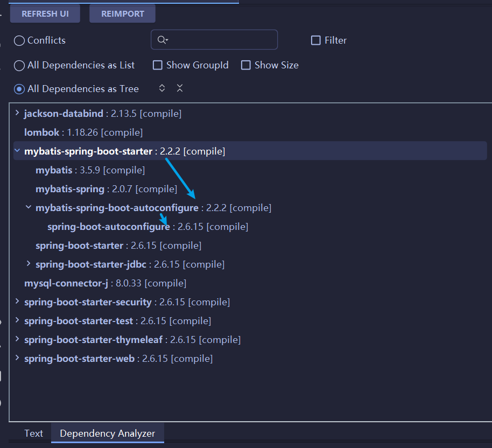Expand the spring-boot-starter-jdbc node
The image size is (492, 448).
(x=29, y=264)
